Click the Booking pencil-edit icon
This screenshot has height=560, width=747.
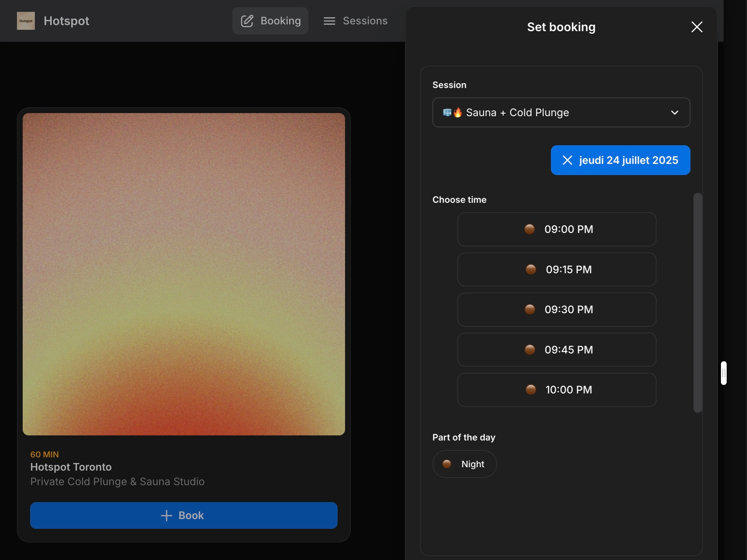click(247, 21)
